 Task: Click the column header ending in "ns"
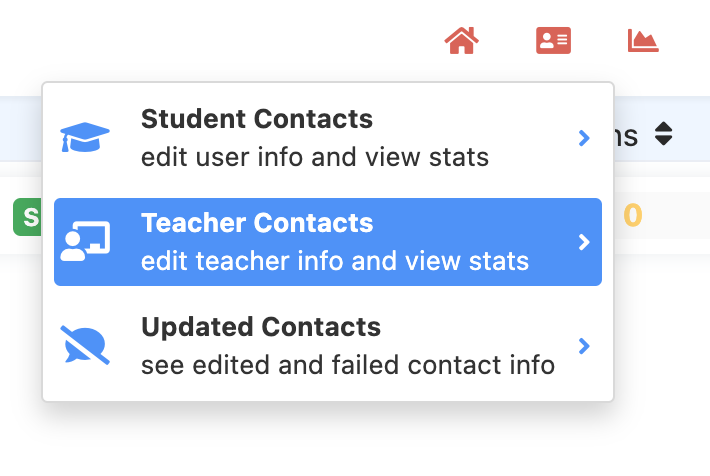click(x=626, y=134)
